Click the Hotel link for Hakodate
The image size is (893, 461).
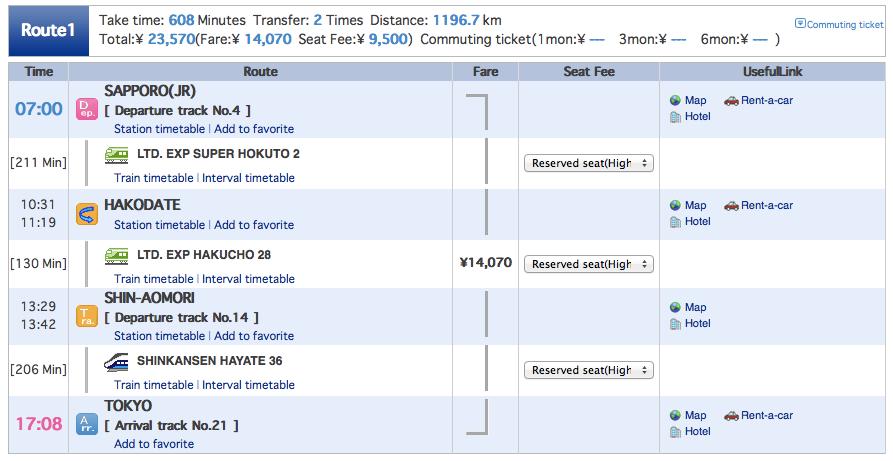(697, 222)
